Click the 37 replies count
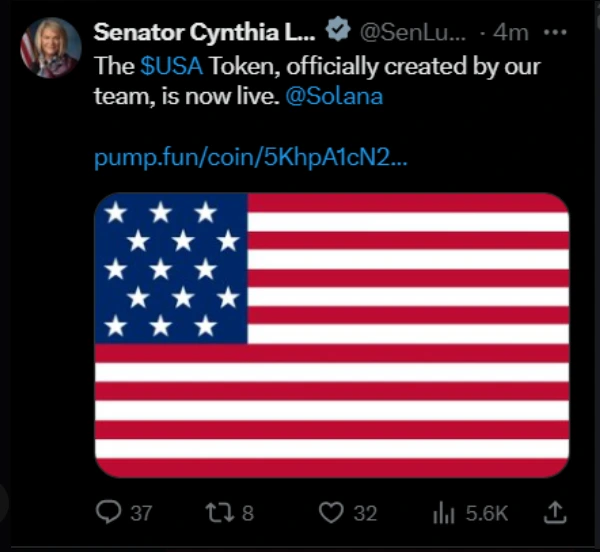 (x=141, y=513)
